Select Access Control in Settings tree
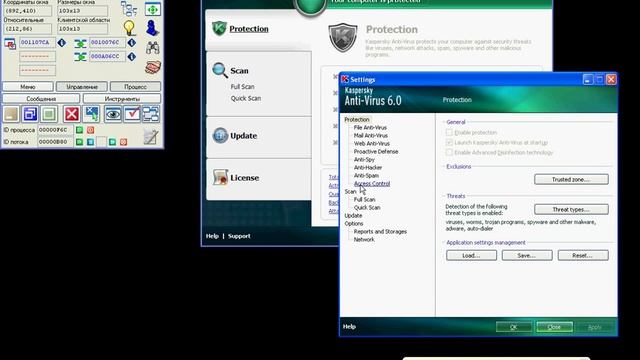640x360 pixels. tap(372, 184)
